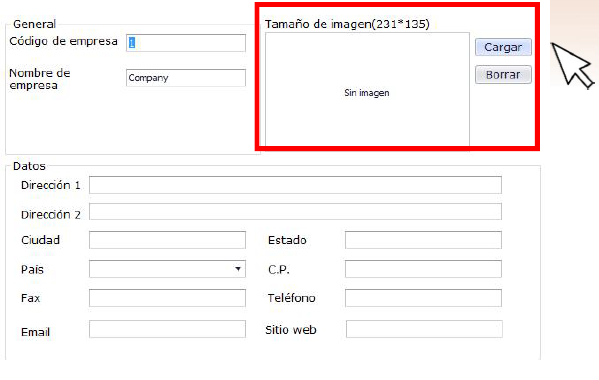The image size is (599, 380).
Task: Click the Teléfono input field
Action: (x=423, y=298)
